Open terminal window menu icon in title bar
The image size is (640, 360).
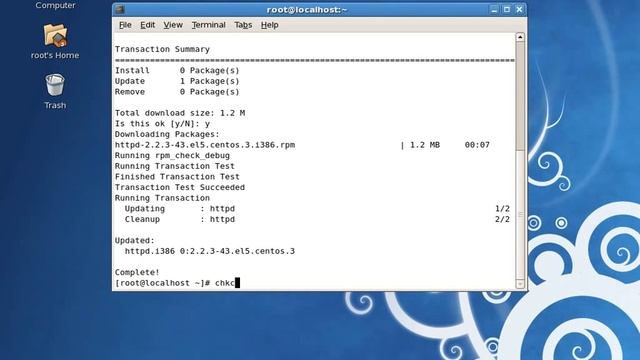120,9
